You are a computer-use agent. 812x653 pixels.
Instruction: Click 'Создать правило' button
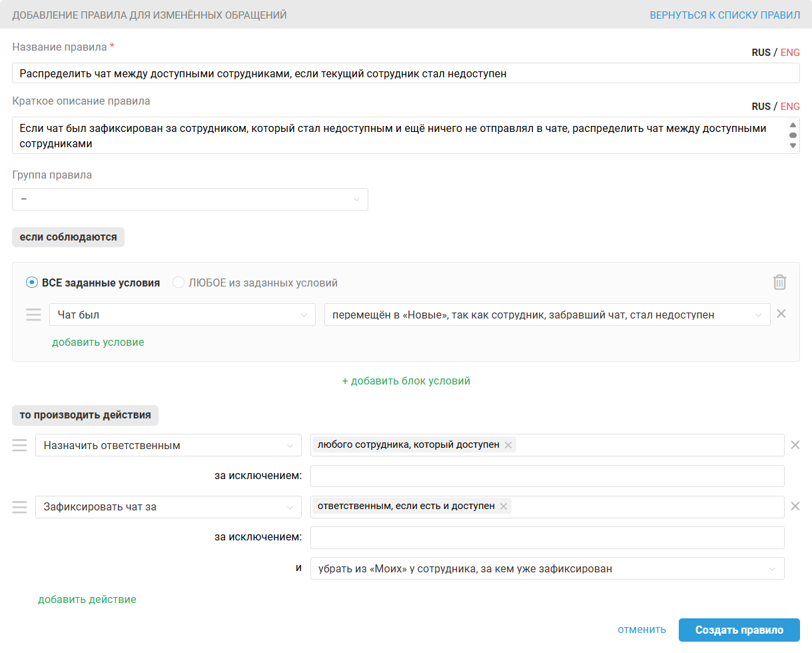739,630
